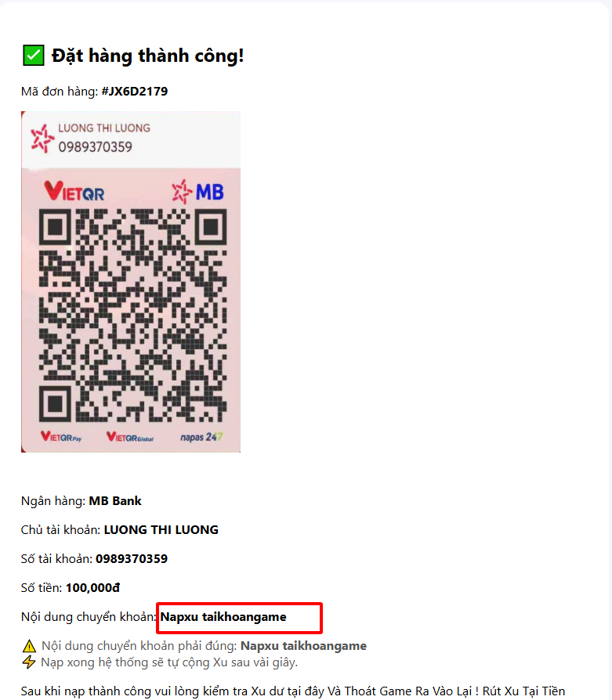Click the VietQR logo above QR code
612x700 pixels.
coord(74,191)
